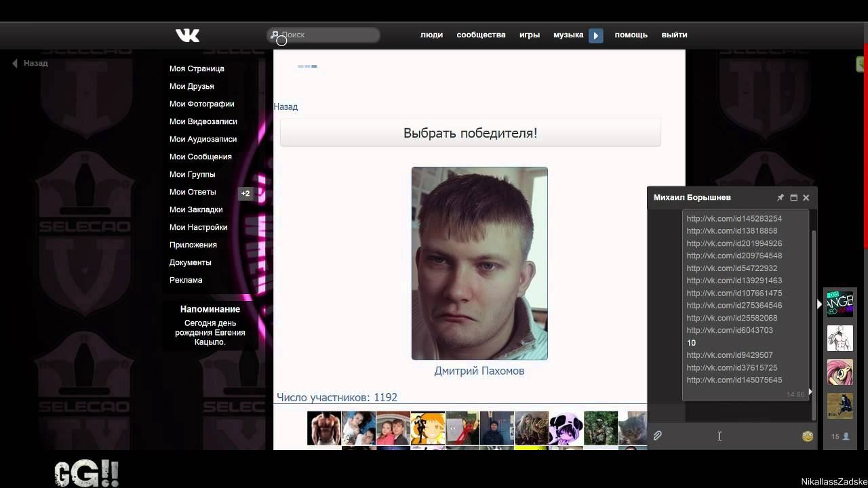This screenshot has width=868, height=488.
Task: Open Мои Друзья
Action: click(x=192, y=86)
